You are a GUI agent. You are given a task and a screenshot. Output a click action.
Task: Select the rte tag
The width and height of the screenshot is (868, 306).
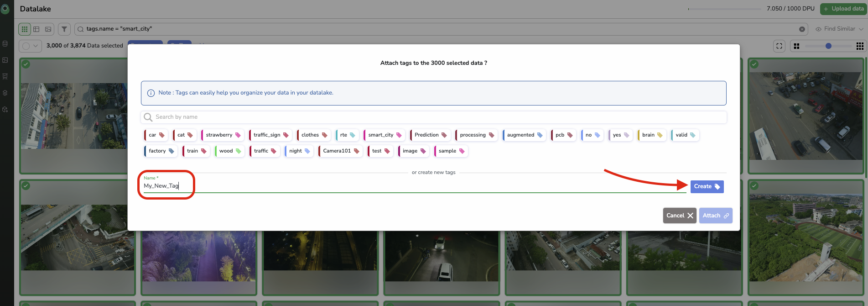pyautogui.click(x=347, y=135)
